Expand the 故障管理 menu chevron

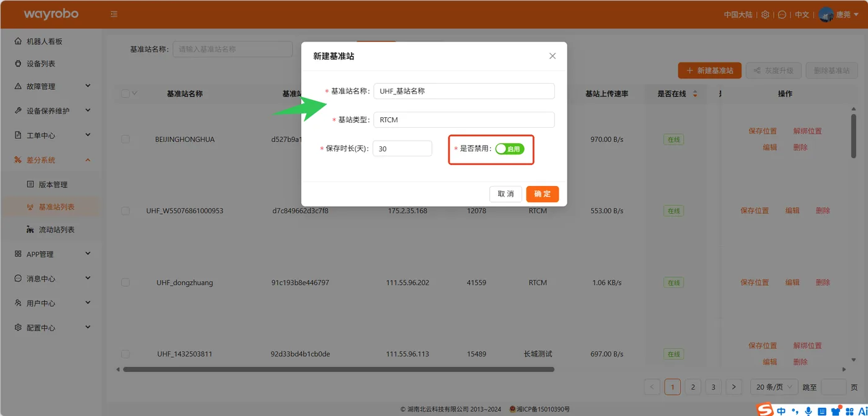87,86
